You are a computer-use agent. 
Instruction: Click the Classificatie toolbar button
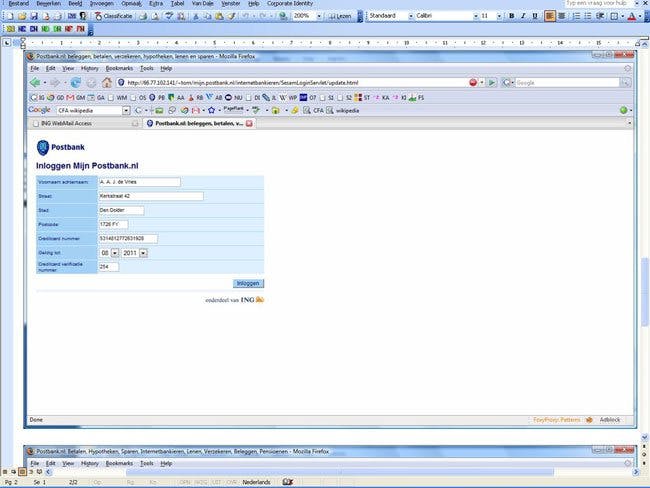pyautogui.click(x=114, y=16)
